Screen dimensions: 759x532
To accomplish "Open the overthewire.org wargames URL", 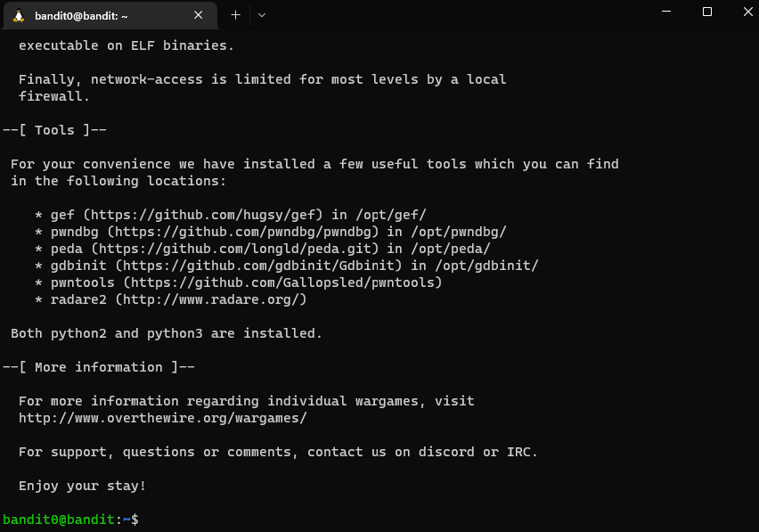I will click(162, 418).
